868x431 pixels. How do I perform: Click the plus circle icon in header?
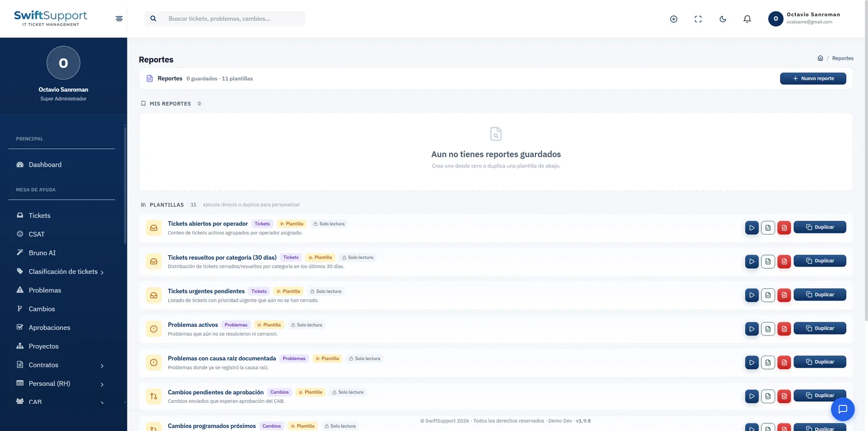[x=674, y=19]
